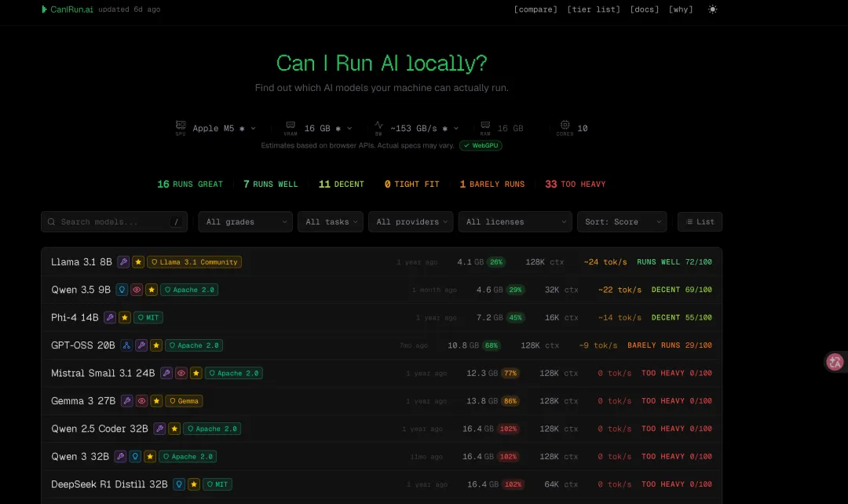
Task: Click the Qwen 3.5 9B star icon
Action: pos(152,290)
